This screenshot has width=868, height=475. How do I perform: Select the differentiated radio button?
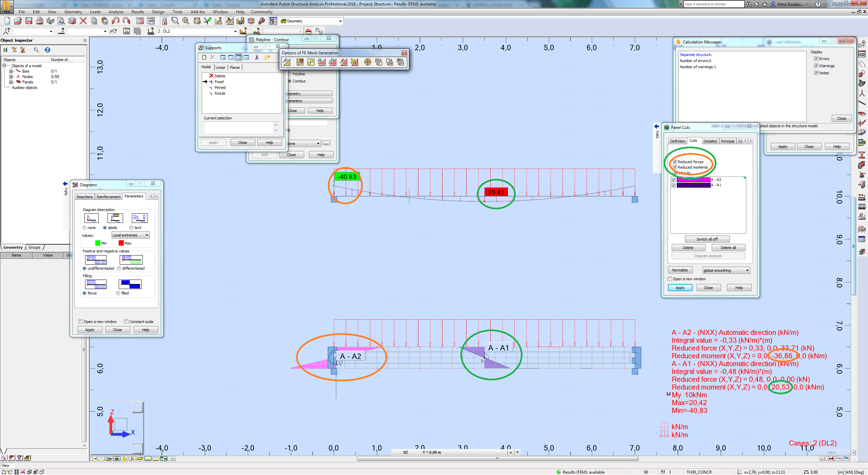(119, 268)
